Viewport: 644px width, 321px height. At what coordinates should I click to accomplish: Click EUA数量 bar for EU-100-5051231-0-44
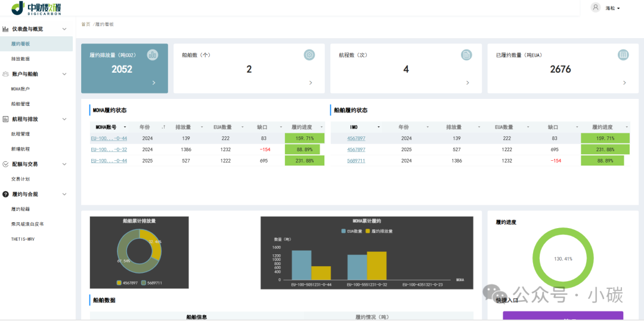301,265
